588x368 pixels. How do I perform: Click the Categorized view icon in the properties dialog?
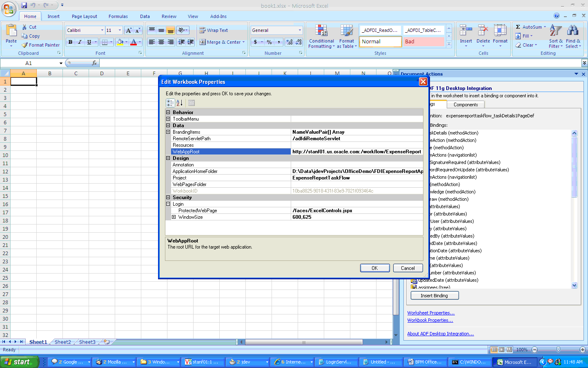170,103
